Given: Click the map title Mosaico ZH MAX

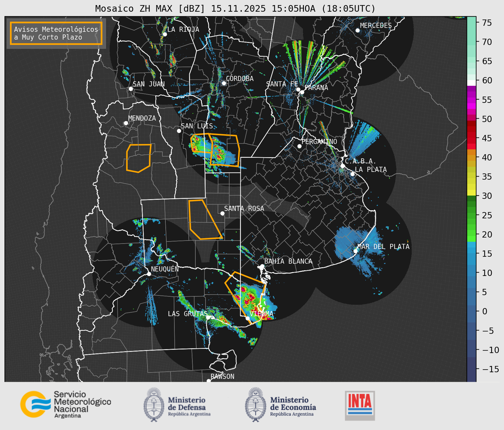Looking at the screenshot, I should click(x=235, y=9).
